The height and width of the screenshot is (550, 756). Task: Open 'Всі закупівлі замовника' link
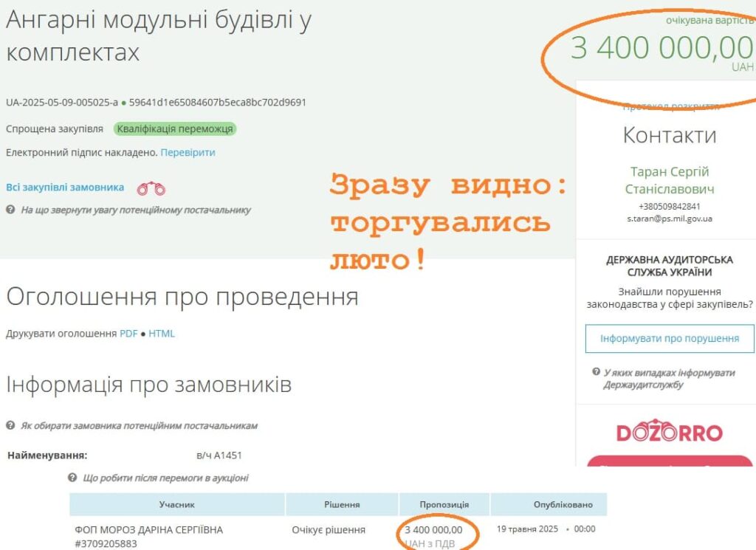pyautogui.click(x=65, y=188)
